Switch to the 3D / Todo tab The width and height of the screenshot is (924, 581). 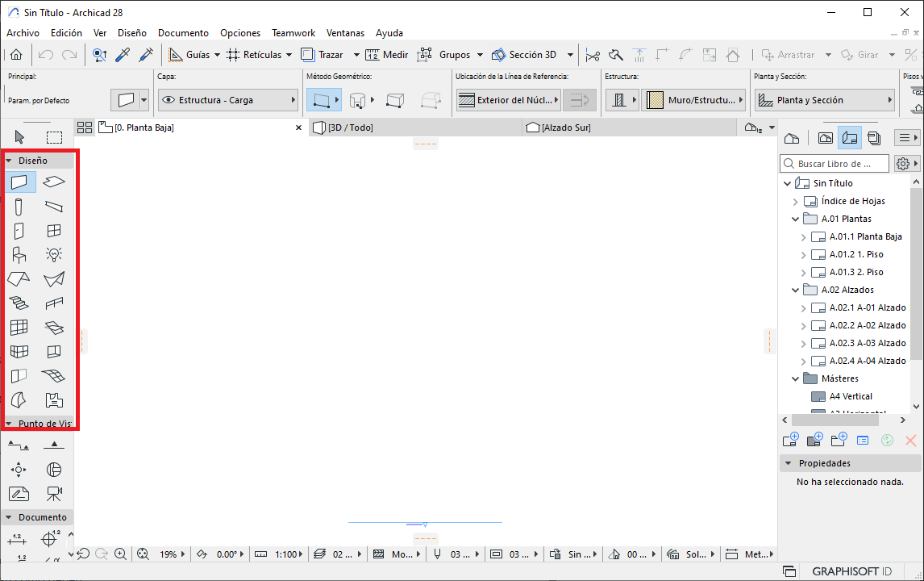point(350,127)
